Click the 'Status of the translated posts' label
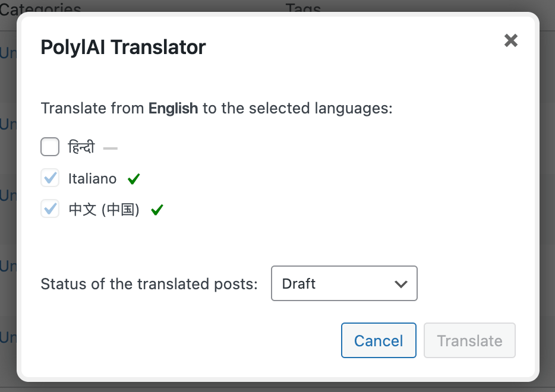 (x=149, y=284)
